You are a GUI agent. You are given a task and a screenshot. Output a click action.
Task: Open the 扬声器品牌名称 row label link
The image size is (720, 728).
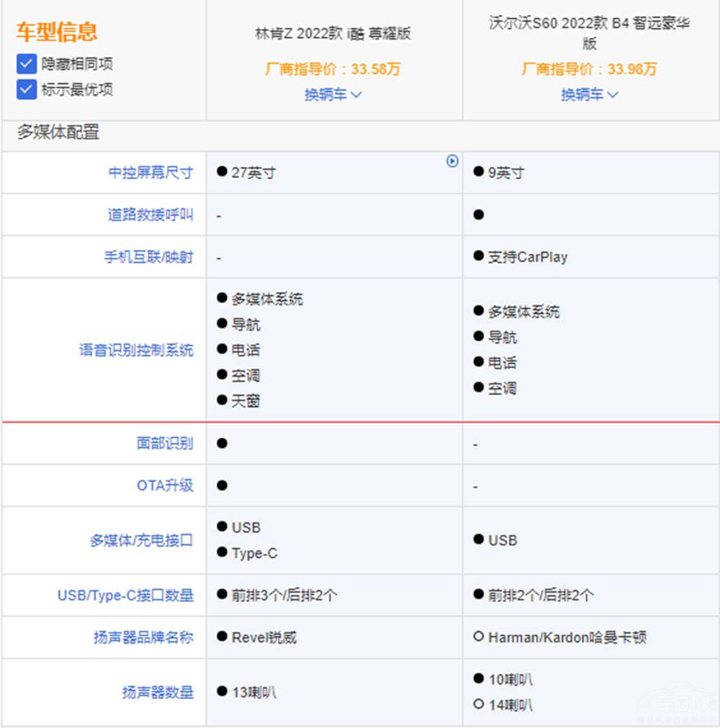(x=143, y=637)
